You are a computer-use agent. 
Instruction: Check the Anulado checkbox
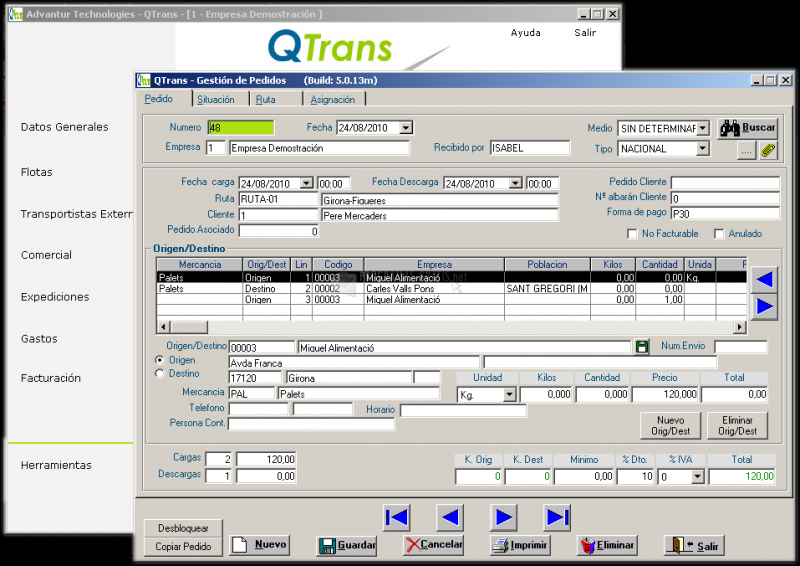click(x=719, y=234)
